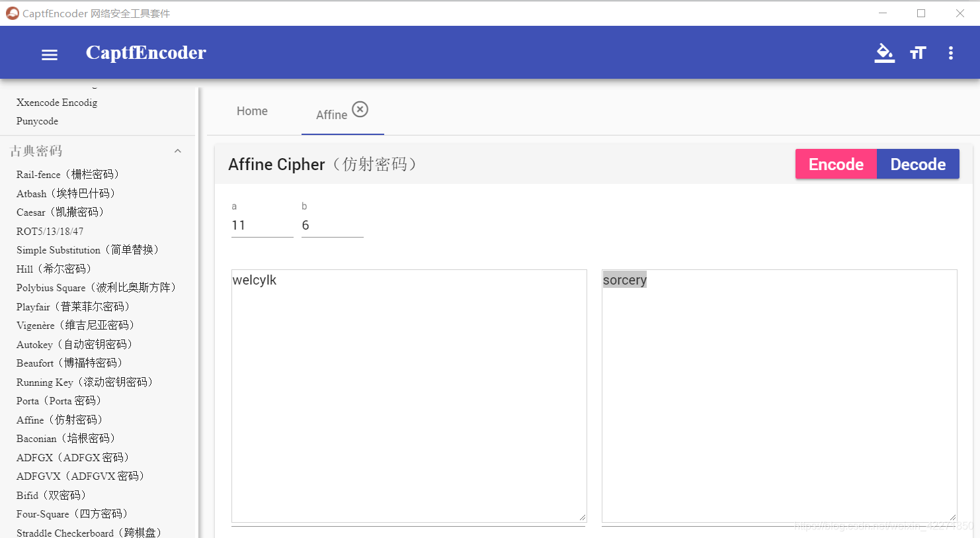The width and height of the screenshot is (980, 538).
Task: Open Playfair (普莱菲尔密码) cipher
Action: [x=73, y=307]
